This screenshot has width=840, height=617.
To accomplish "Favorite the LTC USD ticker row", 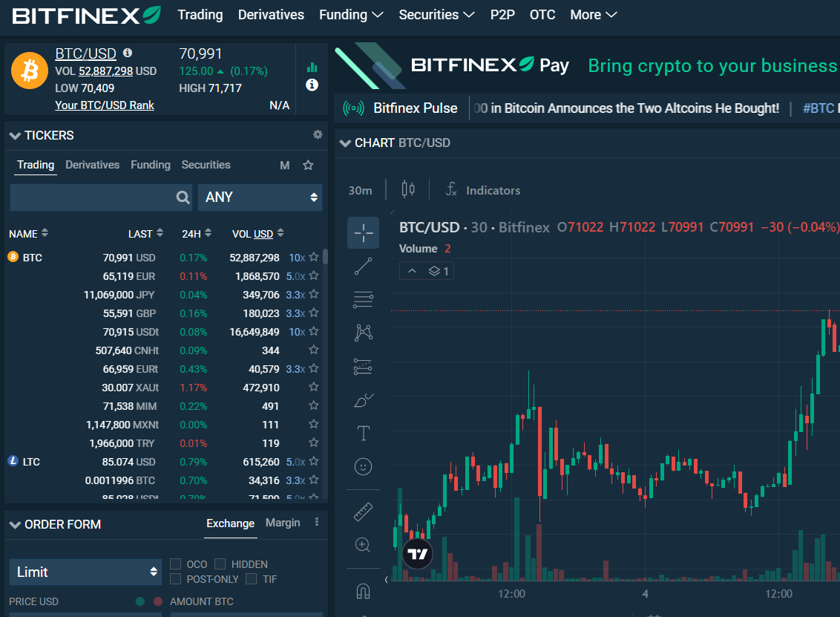I will (x=314, y=461).
